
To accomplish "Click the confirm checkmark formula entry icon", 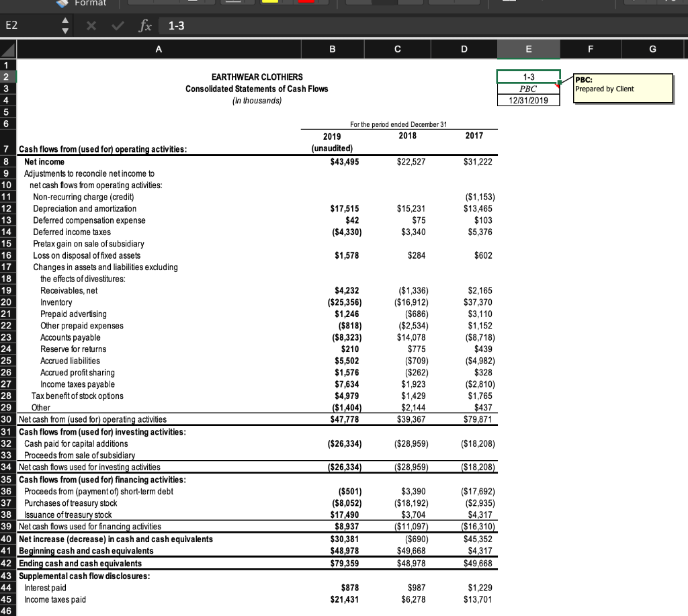I will pyautogui.click(x=118, y=26).
